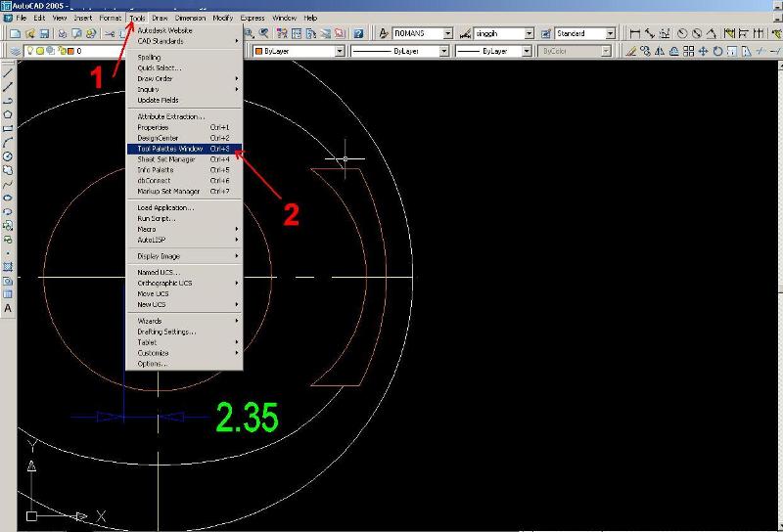The width and height of the screenshot is (783, 532).
Task: Select the Radius Dimension tool
Action: click(681, 33)
